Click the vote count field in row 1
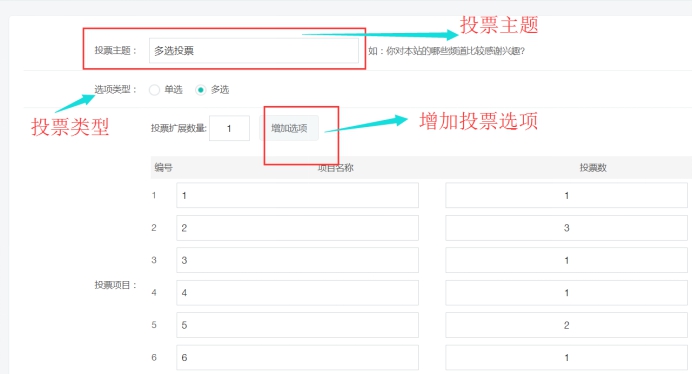692x374 pixels. pyautogui.click(x=566, y=195)
